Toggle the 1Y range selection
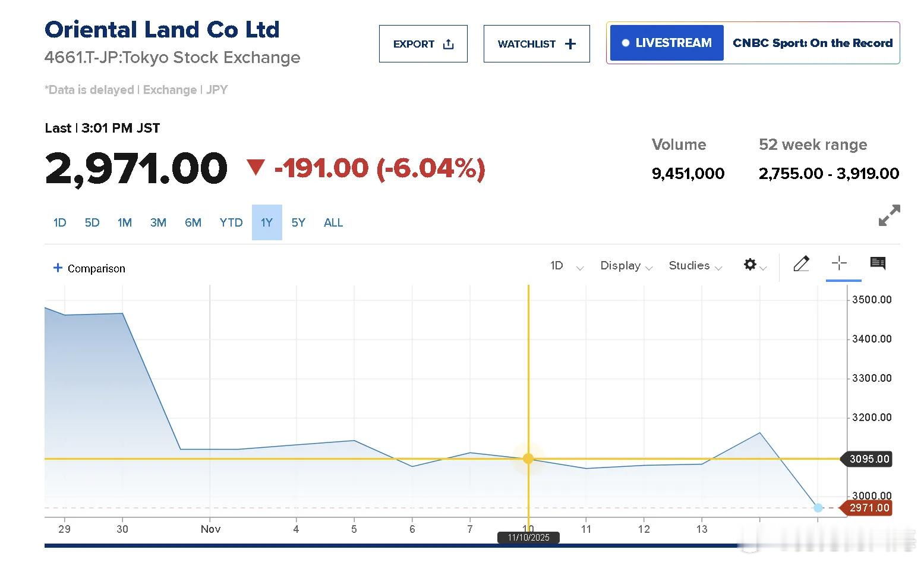 (267, 222)
